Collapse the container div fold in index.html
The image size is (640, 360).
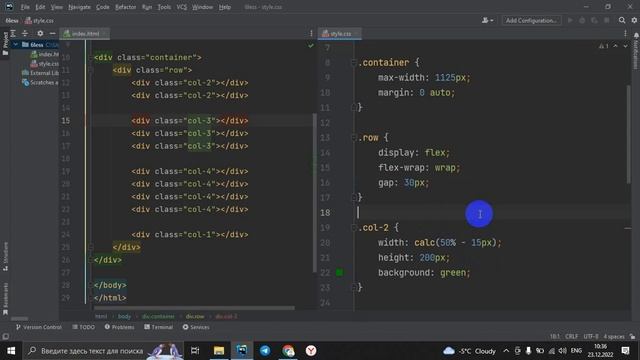tap(91, 58)
